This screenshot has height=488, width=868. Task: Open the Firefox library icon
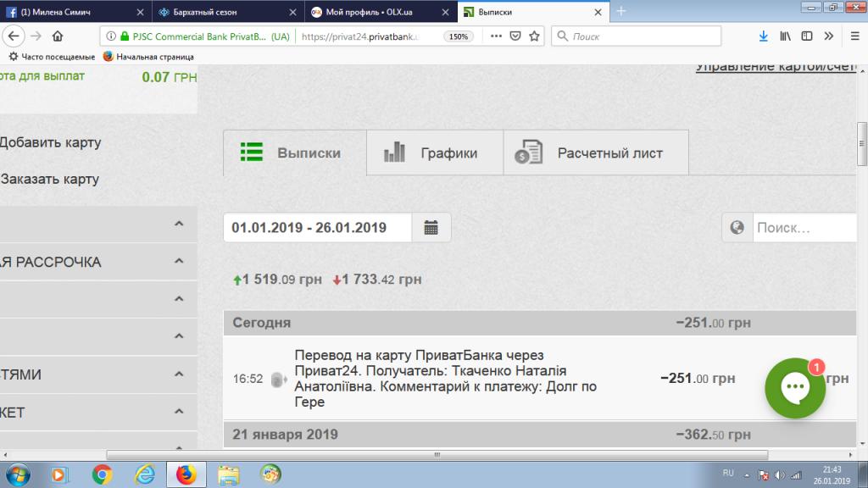tap(786, 36)
